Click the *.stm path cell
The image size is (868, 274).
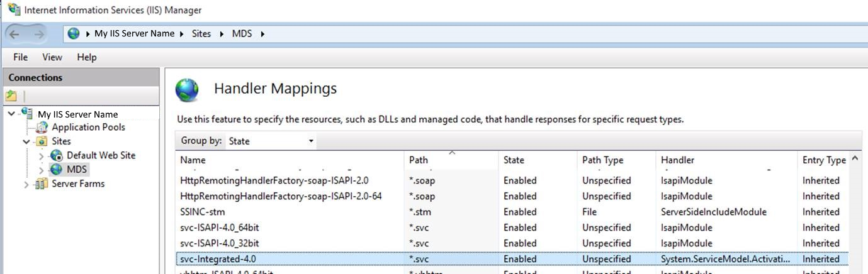pyautogui.click(x=420, y=212)
